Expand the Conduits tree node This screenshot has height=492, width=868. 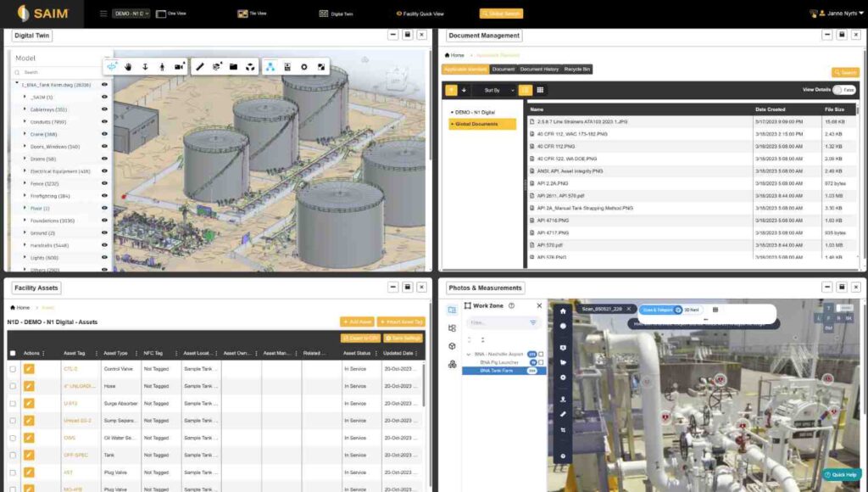pyautogui.click(x=25, y=122)
